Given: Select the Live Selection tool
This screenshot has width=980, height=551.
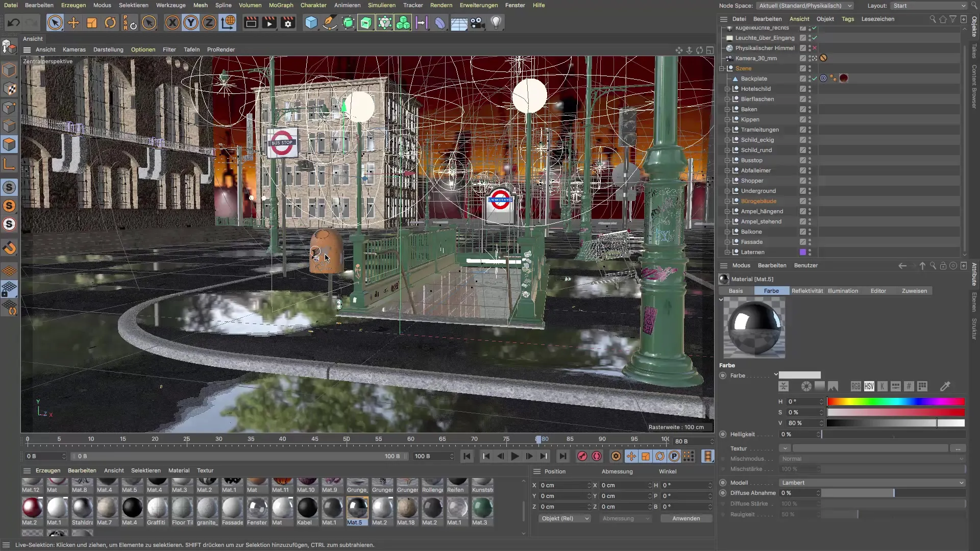Looking at the screenshot, I should tap(55, 23).
